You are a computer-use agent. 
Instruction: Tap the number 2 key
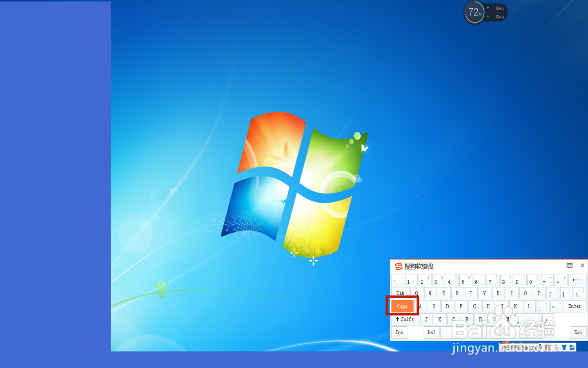425,280
